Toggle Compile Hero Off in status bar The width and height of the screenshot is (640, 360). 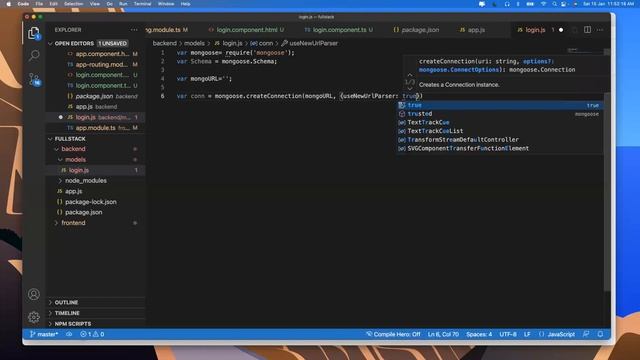point(393,334)
